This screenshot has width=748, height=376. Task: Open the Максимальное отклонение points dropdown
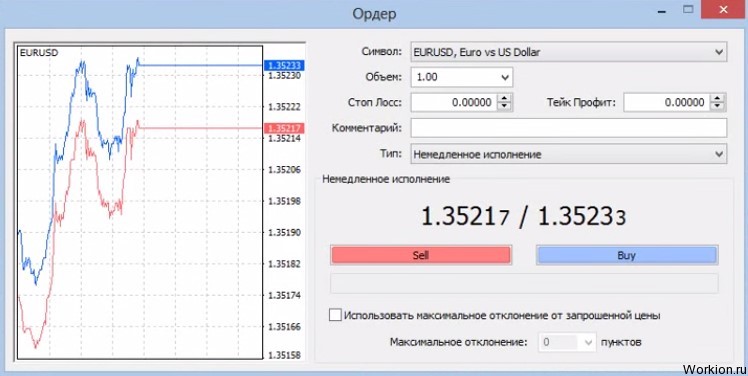click(x=589, y=342)
